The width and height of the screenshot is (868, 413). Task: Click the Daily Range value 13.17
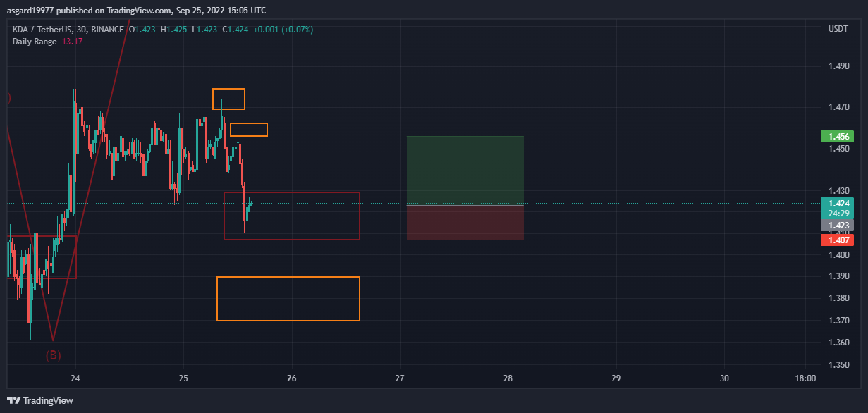(73, 41)
